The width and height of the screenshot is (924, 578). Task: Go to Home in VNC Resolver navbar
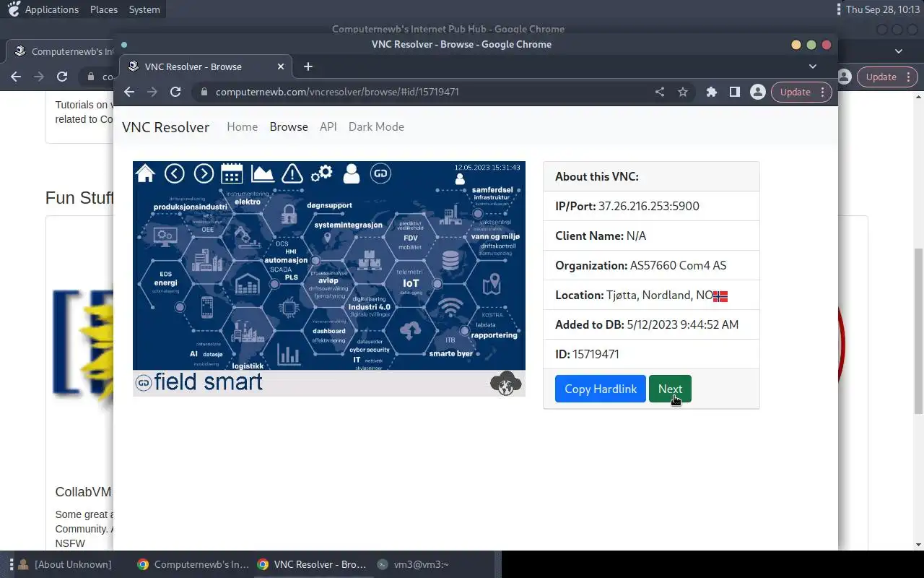[242, 126]
